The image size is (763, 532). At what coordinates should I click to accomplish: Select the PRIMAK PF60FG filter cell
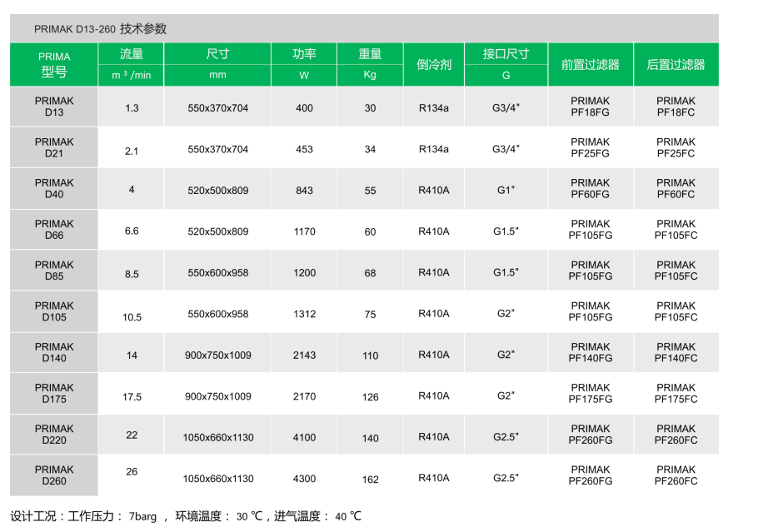click(590, 189)
